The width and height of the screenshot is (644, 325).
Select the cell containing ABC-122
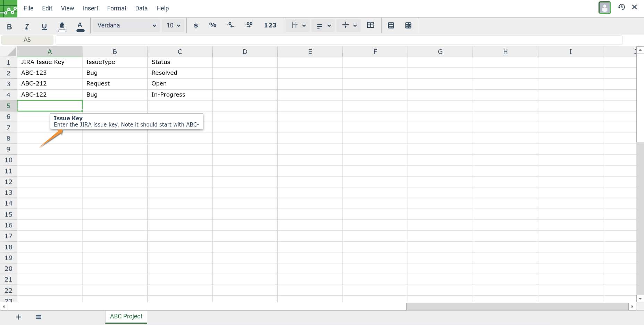[50, 95]
